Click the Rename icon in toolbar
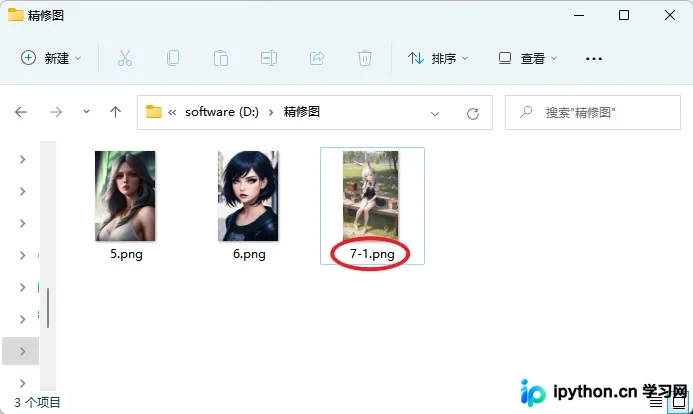This screenshot has height=414, width=693. tap(269, 58)
